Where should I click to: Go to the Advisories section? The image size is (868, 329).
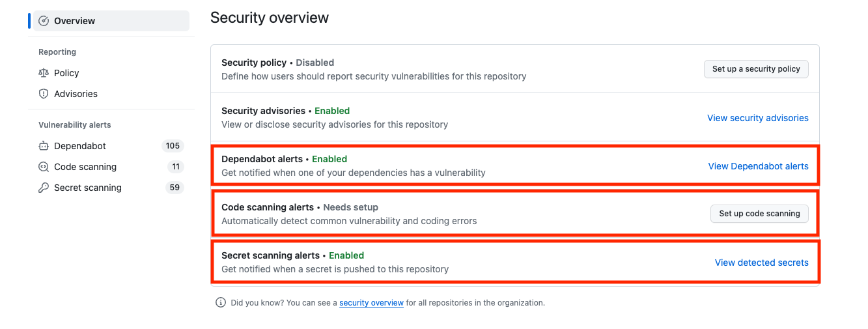111,94
